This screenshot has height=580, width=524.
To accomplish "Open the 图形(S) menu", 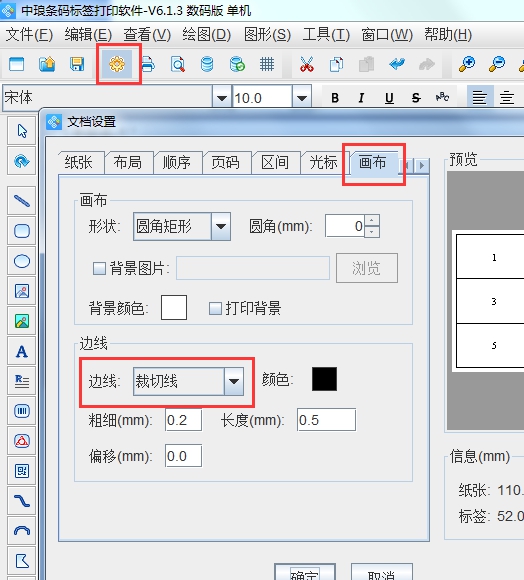I will 267,35.
